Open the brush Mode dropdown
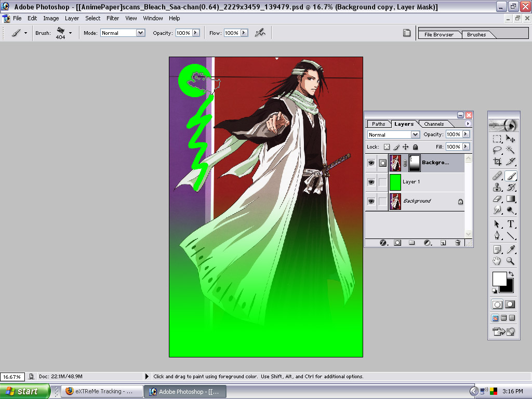The width and height of the screenshot is (532, 399). pyautogui.click(x=140, y=33)
